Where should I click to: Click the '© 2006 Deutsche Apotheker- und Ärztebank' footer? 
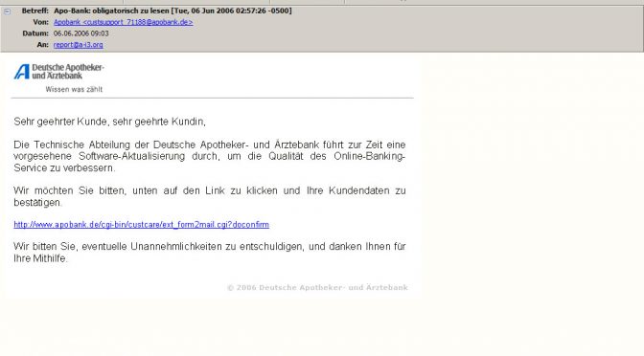(317, 287)
